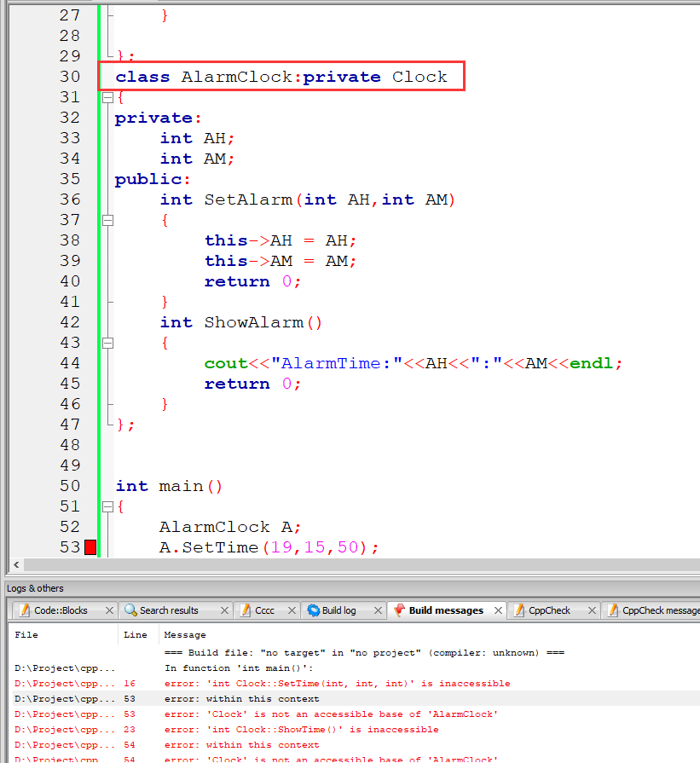
Task: Collapse the AlarmClock class fold on line 31
Action: click(107, 98)
